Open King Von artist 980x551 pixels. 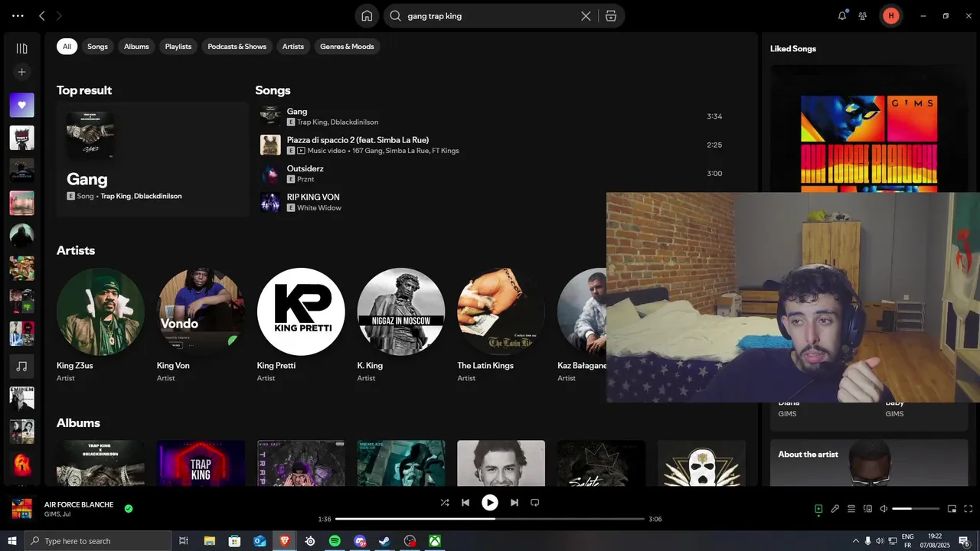pos(201,324)
